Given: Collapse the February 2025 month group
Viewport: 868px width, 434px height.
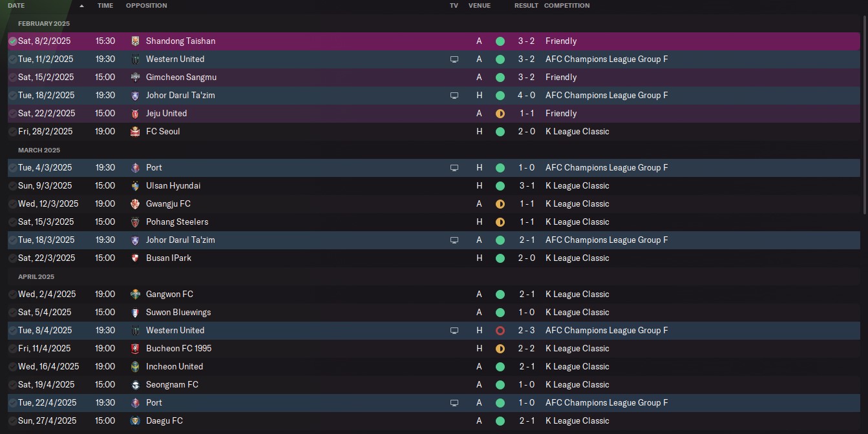Looking at the screenshot, I should [44, 24].
